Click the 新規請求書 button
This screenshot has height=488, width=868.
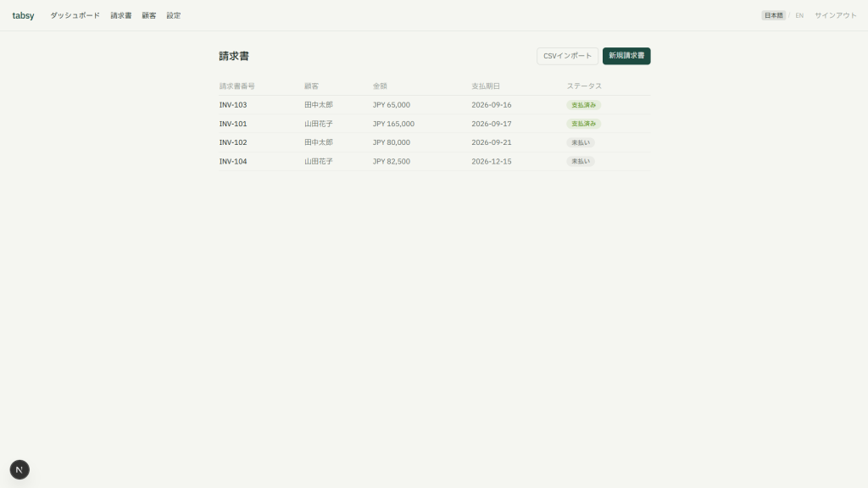626,56
